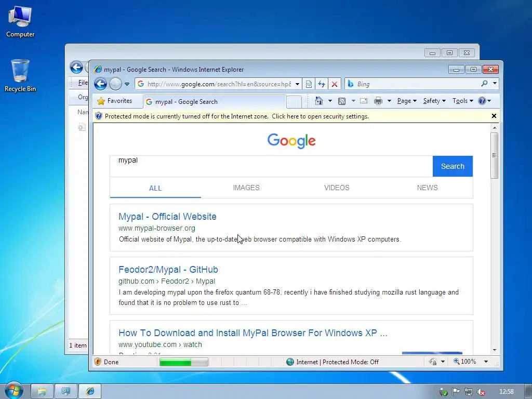The width and height of the screenshot is (532, 399).
Task: Open the Mypal - Official Website link
Action: [x=167, y=217]
